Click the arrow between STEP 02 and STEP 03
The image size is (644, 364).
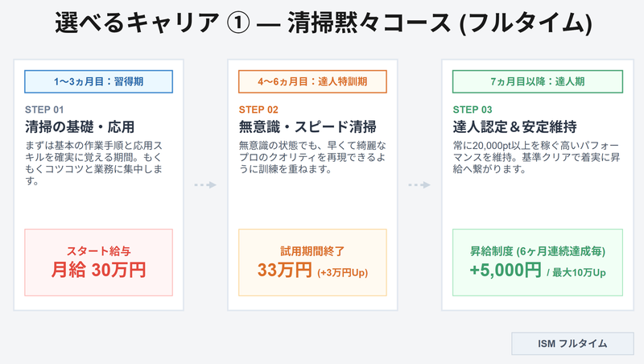(419, 185)
